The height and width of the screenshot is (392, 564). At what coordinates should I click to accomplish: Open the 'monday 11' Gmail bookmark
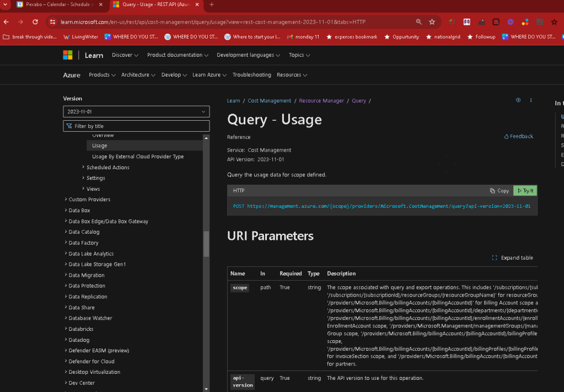(303, 37)
